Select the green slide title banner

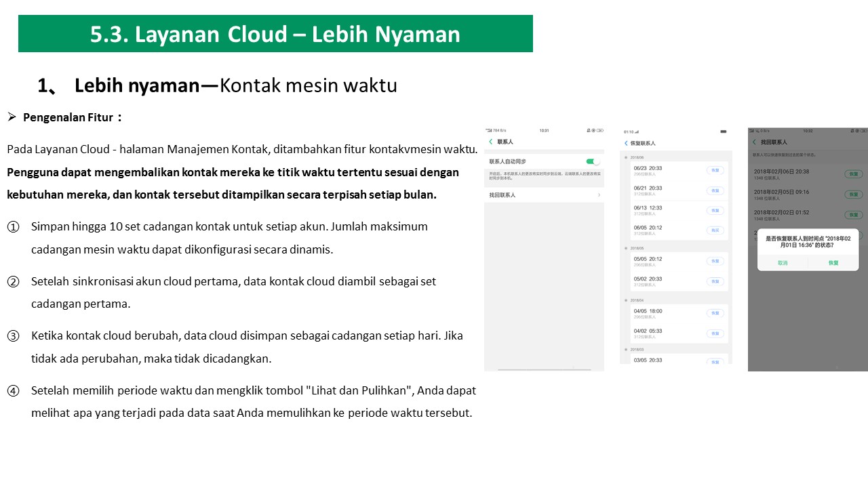click(x=275, y=34)
